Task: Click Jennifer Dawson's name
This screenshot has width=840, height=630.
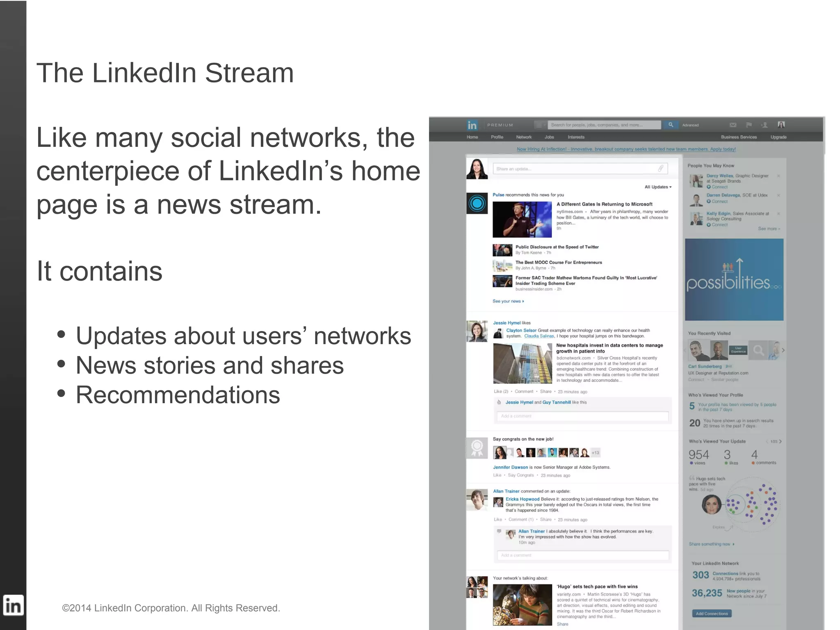Action: 510,467
